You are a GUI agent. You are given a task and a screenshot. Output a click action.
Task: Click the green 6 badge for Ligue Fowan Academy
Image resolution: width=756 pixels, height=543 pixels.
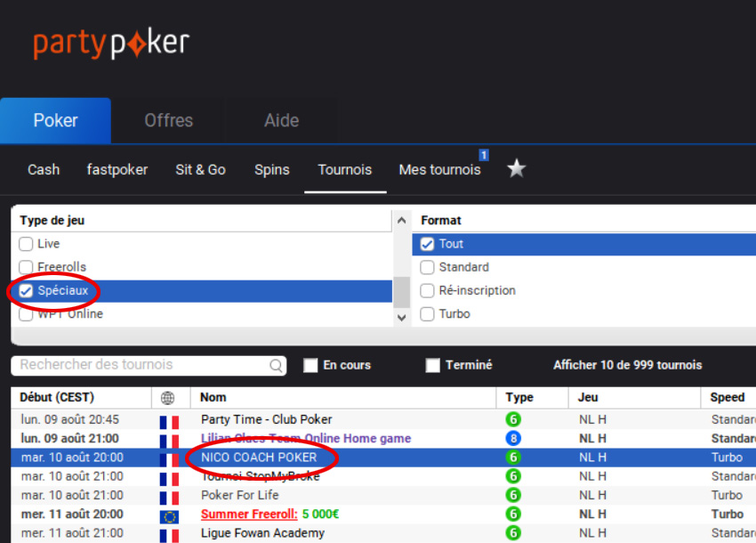click(x=513, y=533)
